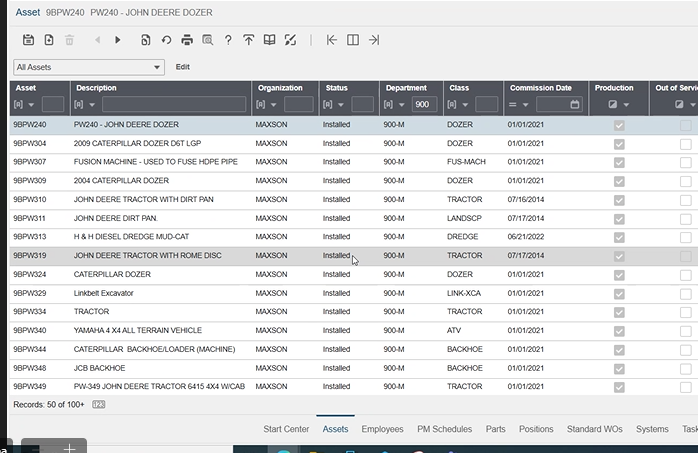Open Department filter operator dropdown

[397, 104]
